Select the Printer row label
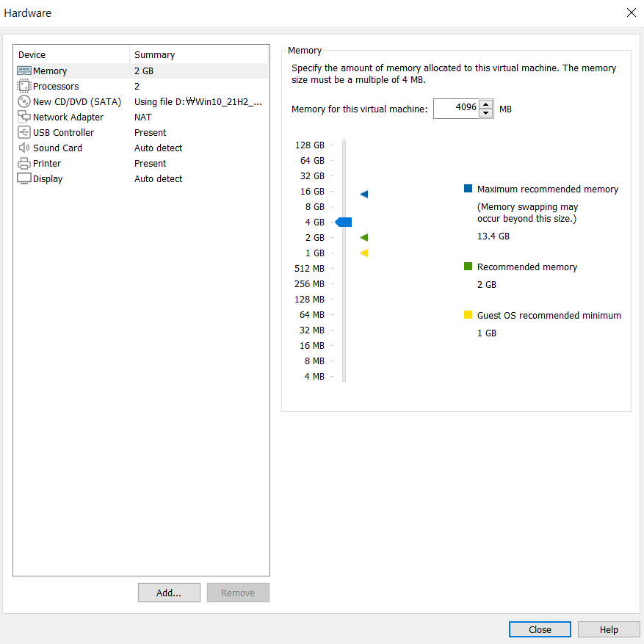Viewport: 644px width, 644px height. coord(47,164)
